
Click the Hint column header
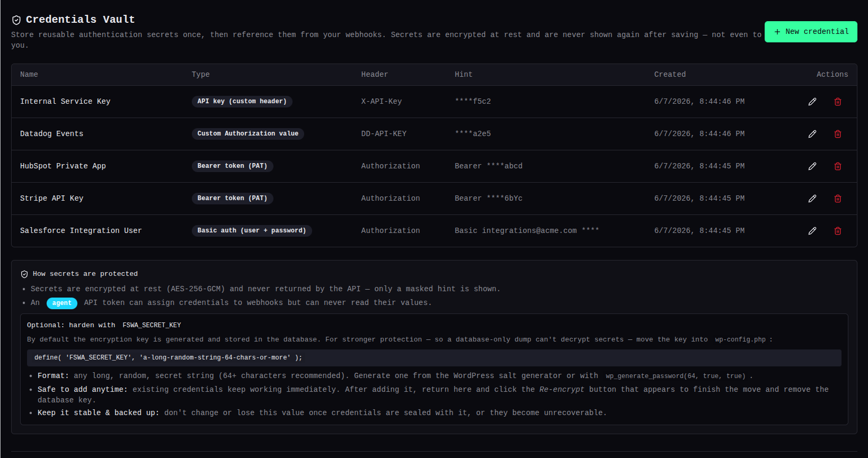point(464,75)
